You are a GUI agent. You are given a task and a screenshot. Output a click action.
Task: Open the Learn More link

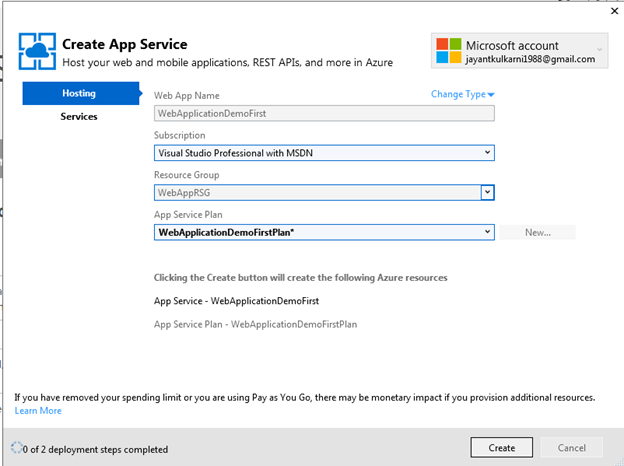click(x=38, y=411)
